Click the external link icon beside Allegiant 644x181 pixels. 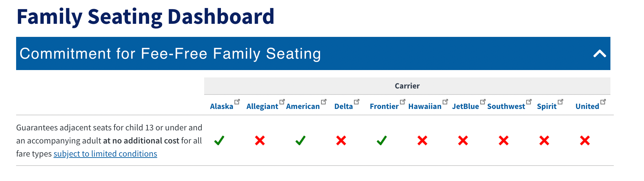tap(282, 102)
